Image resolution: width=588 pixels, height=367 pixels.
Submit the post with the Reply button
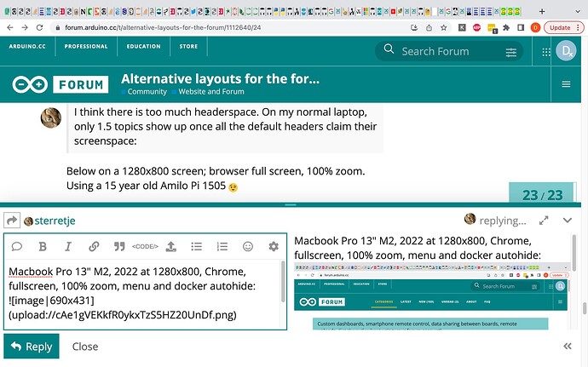(x=32, y=346)
